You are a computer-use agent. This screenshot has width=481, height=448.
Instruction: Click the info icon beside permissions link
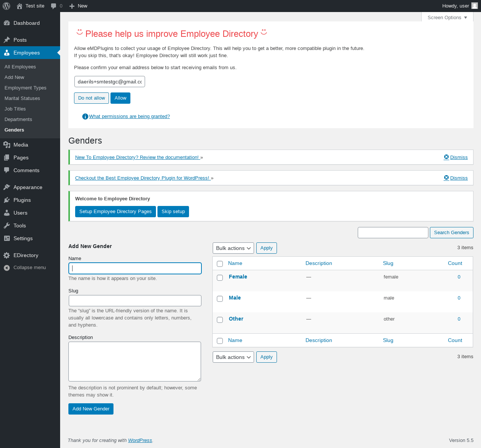(85, 117)
